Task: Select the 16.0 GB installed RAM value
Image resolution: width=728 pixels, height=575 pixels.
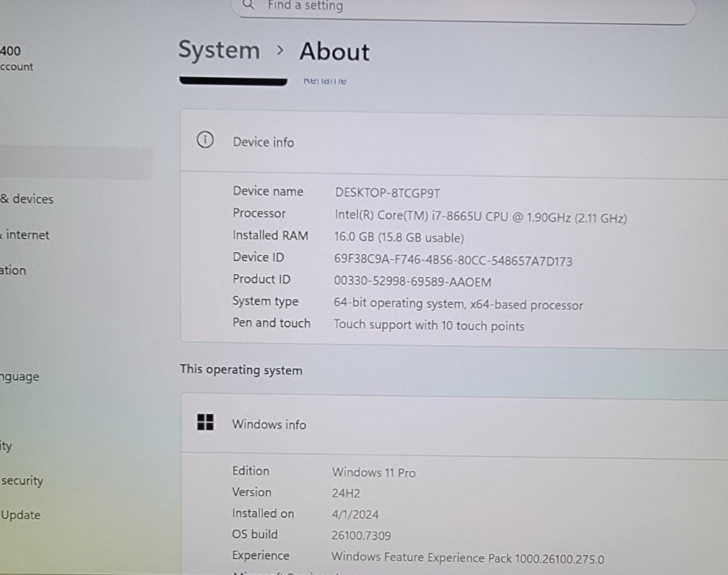Action: point(399,237)
